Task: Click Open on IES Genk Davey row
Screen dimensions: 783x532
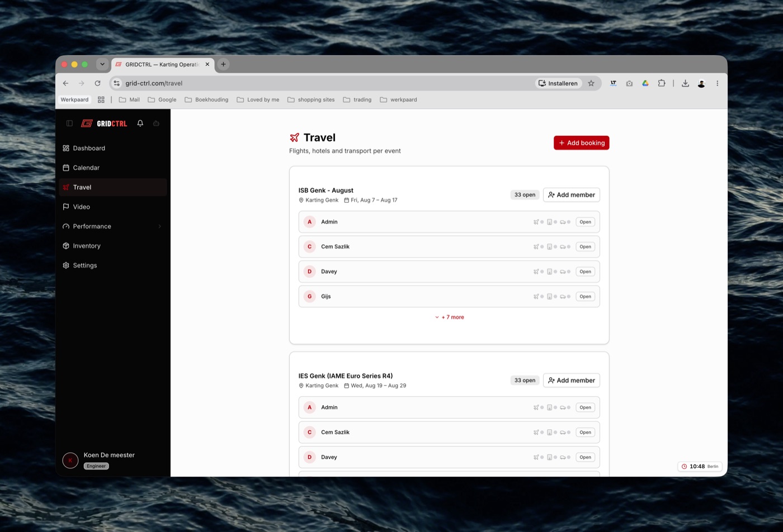Action: point(585,457)
